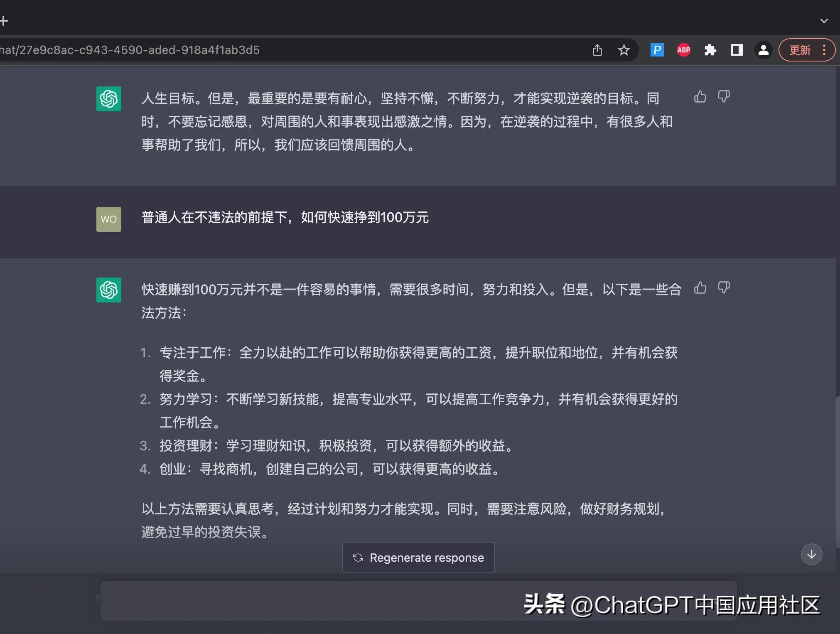
Task: Click the share icon in the address bar
Action: tap(597, 50)
